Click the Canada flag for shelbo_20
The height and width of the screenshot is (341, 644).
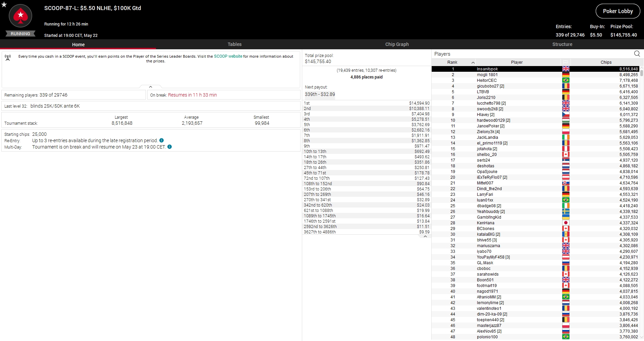coord(566,155)
